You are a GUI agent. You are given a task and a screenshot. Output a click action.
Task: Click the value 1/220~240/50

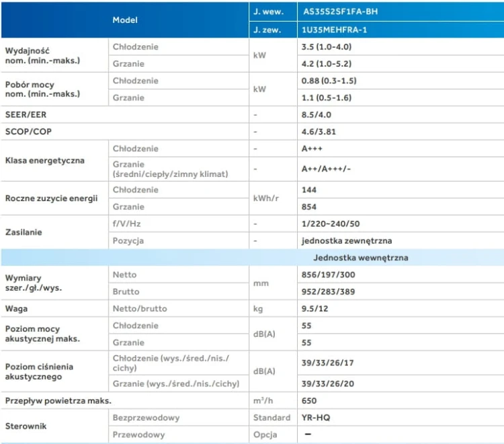[331, 223]
